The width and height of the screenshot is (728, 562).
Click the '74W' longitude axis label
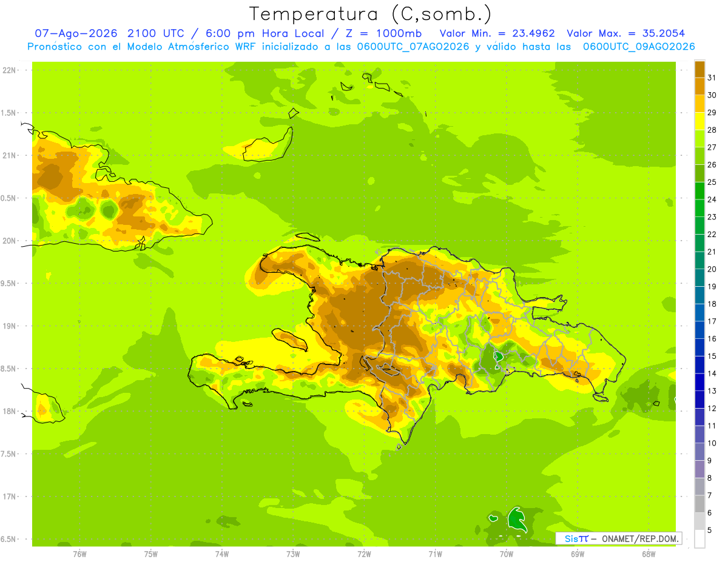(222, 554)
